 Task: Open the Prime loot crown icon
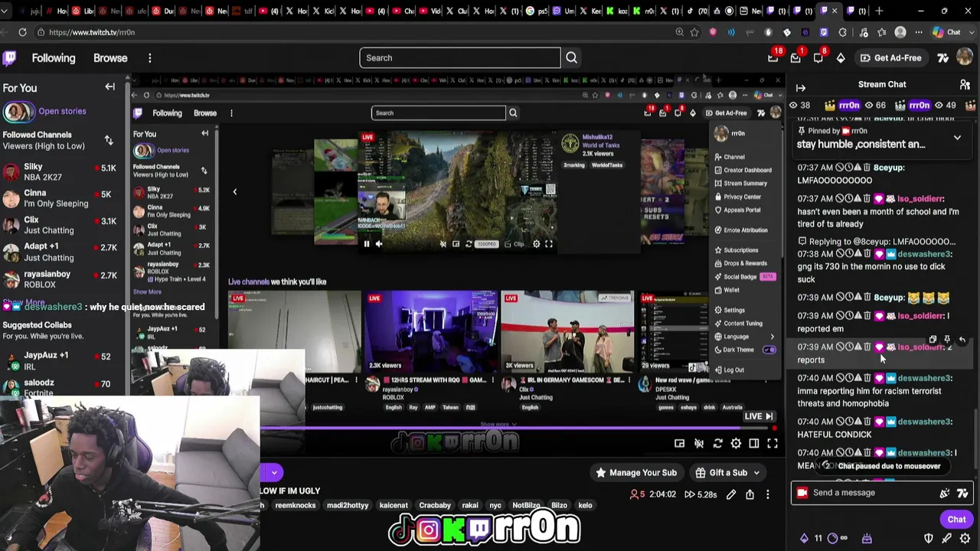(773, 58)
